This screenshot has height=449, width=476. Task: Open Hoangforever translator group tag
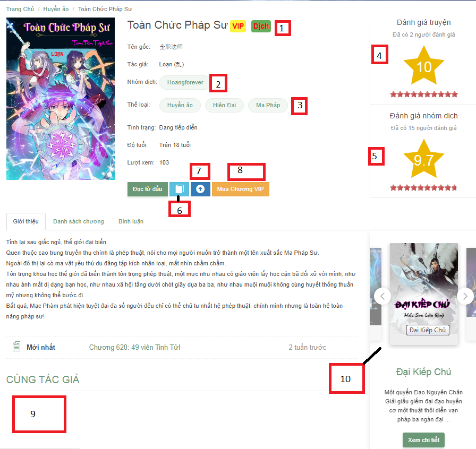pos(185,82)
